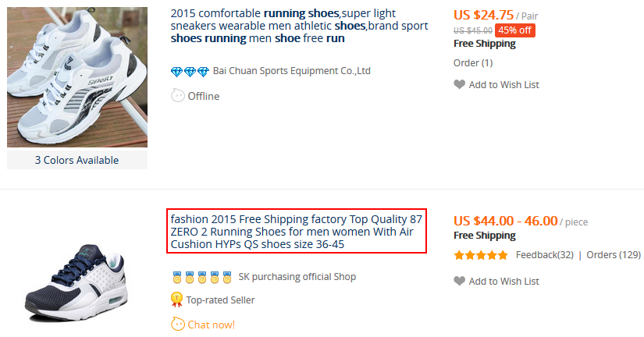This screenshot has height=337, width=644.
Task: Click the 3 Colors Available label
Action: [x=76, y=160]
